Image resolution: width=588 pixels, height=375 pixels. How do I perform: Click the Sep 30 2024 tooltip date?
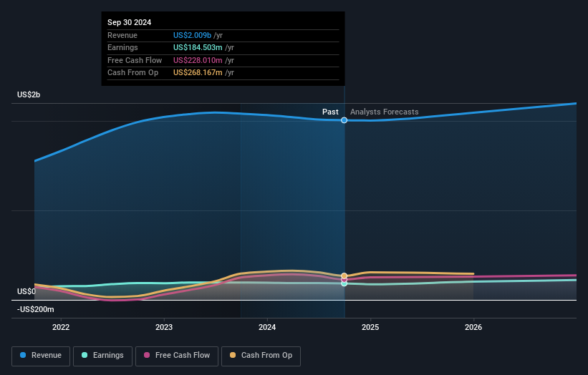130,22
